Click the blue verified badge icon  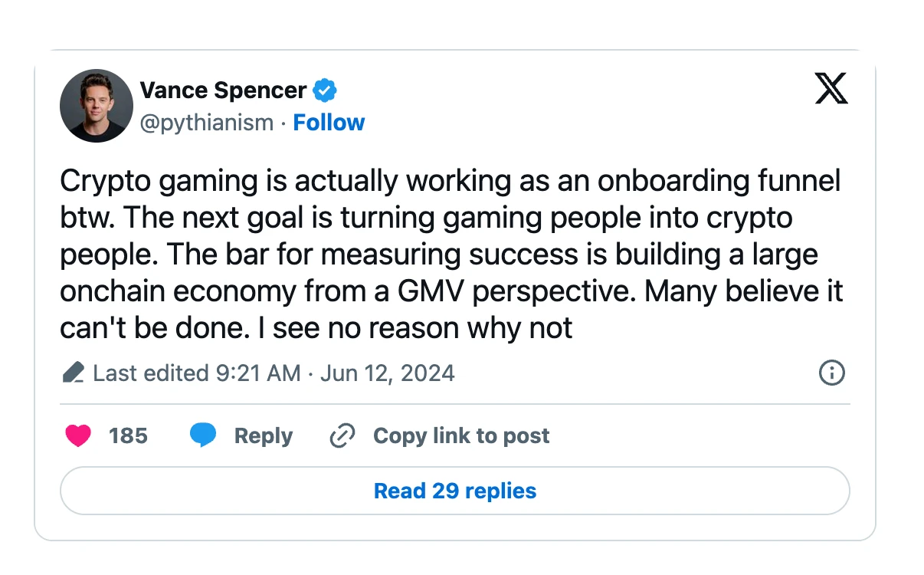tap(325, 90)
